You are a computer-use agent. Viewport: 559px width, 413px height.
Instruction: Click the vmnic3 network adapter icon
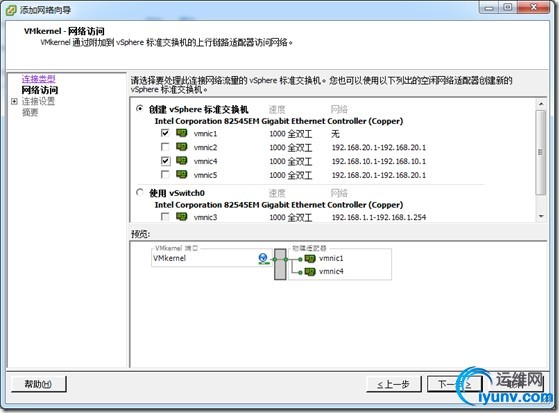(x=181, y=216)
